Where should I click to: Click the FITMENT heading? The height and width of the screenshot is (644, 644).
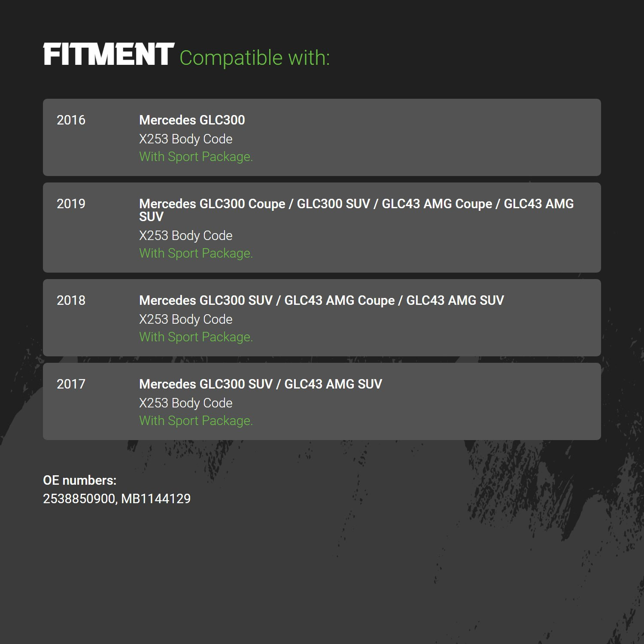pos(109,55)
